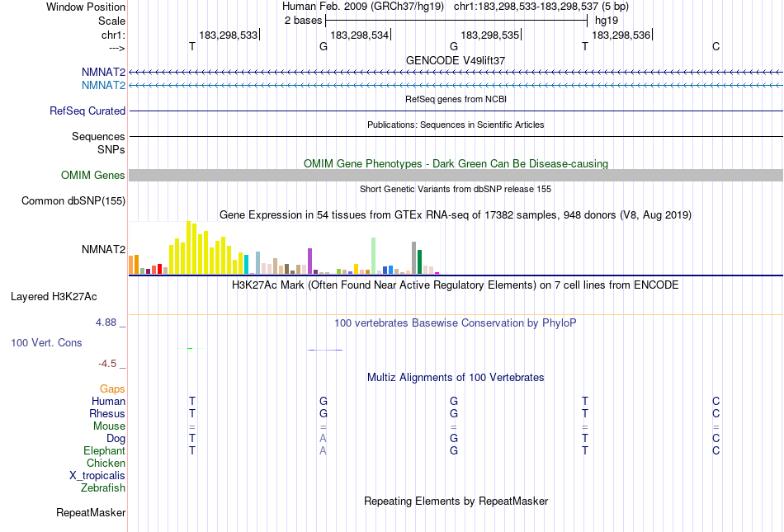Open the Layered H3K27Ac track label
This screenshot has width=784, height=532.
pos(54,297)
